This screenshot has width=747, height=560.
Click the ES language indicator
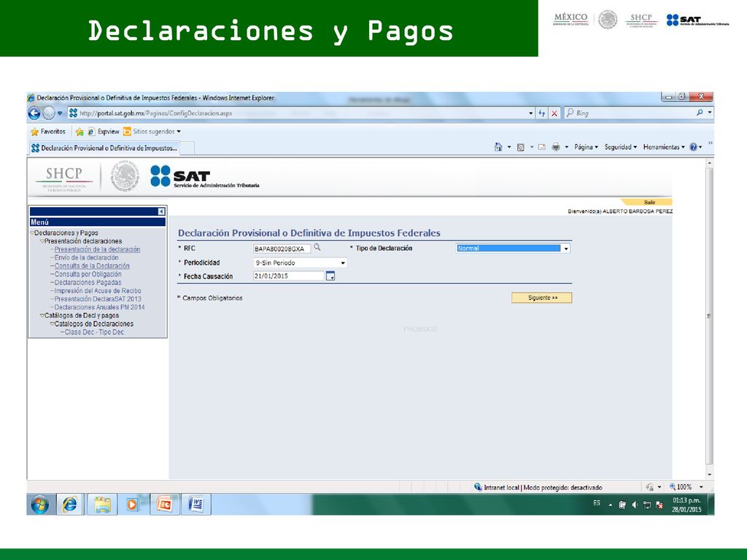pos(597,503)
